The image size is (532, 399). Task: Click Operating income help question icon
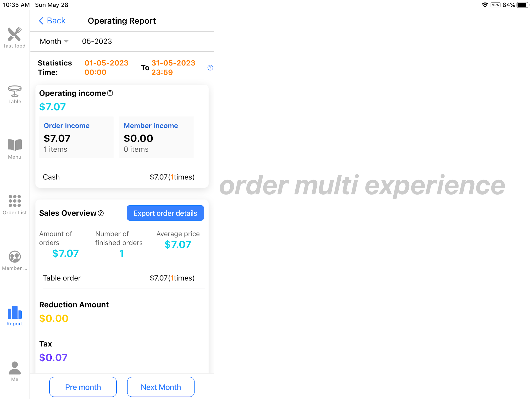tap(110, 93)
